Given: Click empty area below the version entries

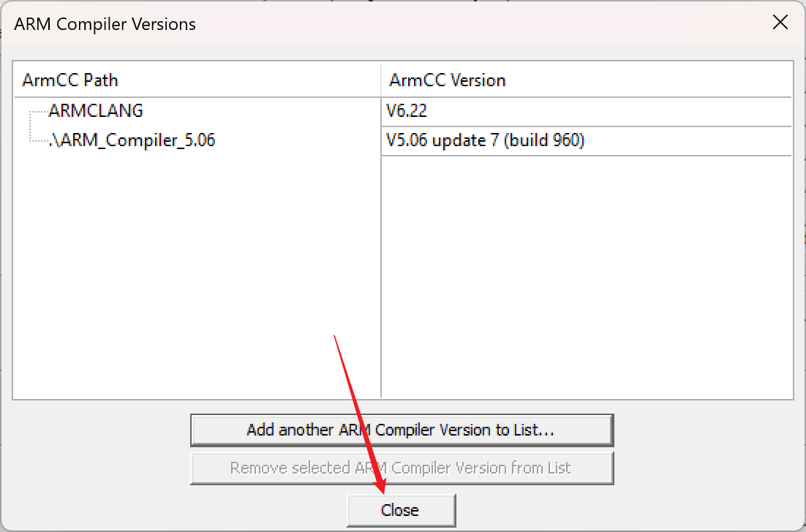Looking at the screenshot, I should (x=586, y=277).
